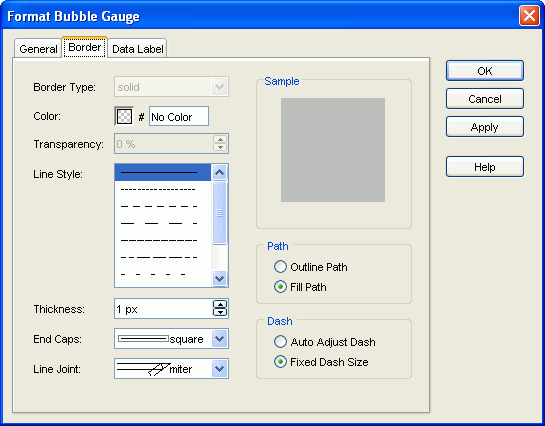Pick the short dashed line style

[x=163, y=206]
